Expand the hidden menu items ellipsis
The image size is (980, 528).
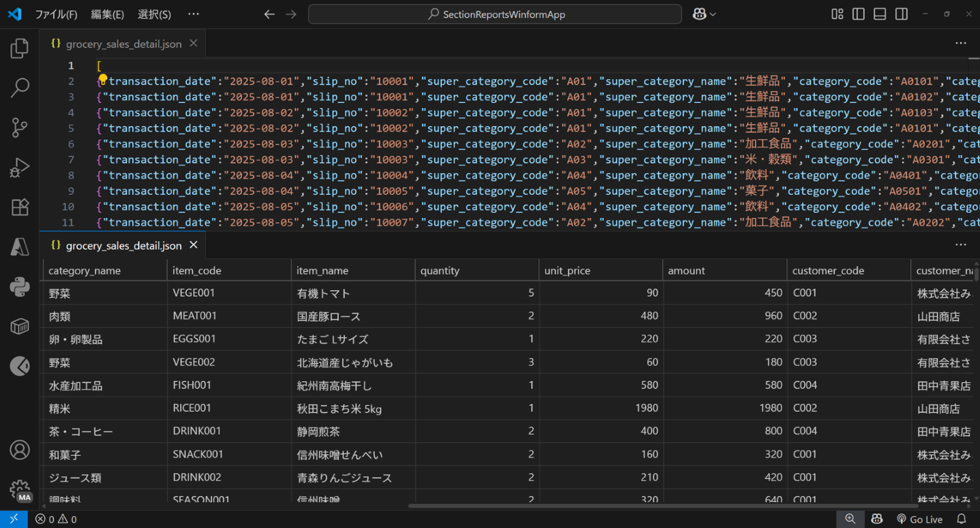pos(194,14)
